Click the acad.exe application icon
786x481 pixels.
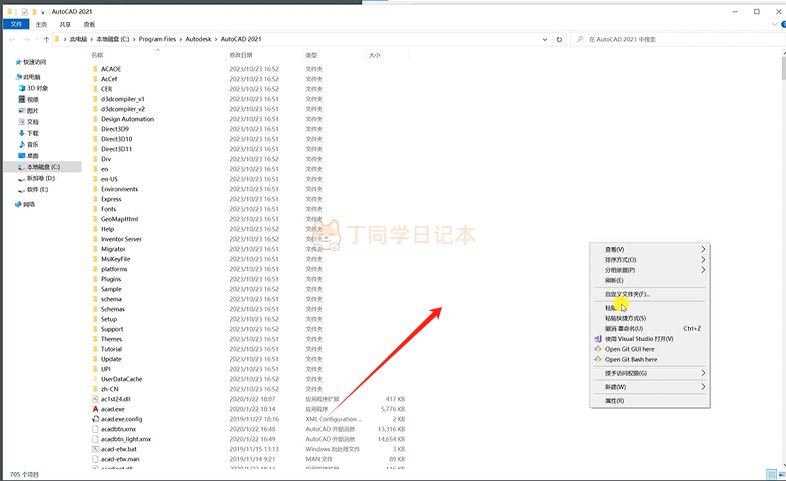point(94,409)
